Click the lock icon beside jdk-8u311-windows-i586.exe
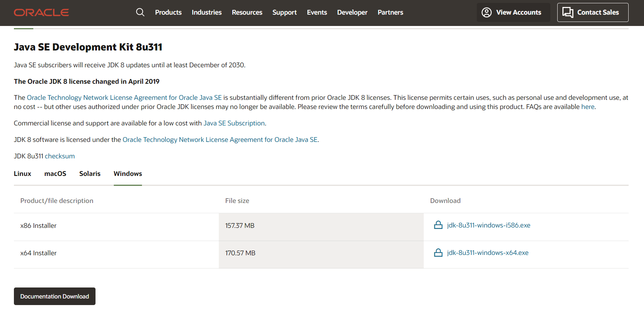The height and width of the screenshot is (312, 644). (438, 225)
